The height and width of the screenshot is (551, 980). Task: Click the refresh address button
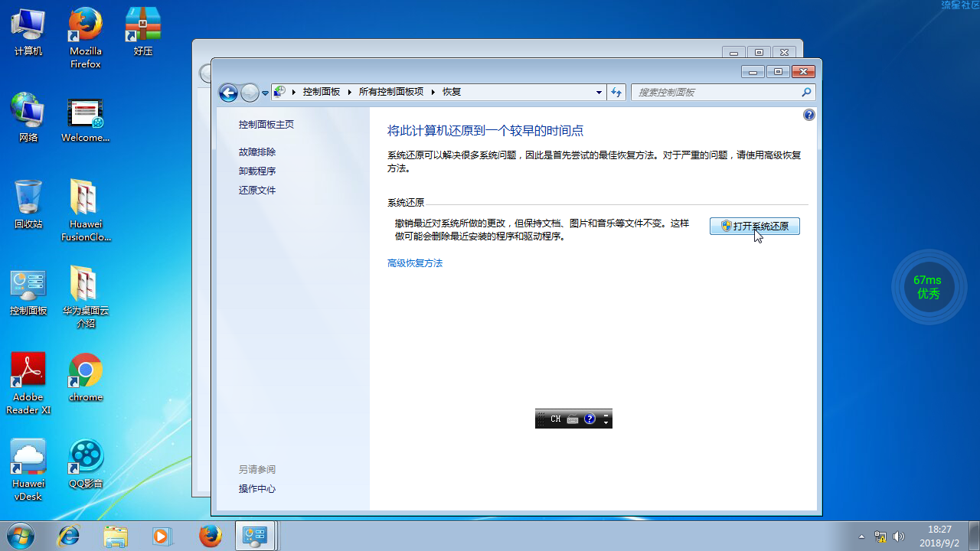pyautogui.click(x=616, y=92)
